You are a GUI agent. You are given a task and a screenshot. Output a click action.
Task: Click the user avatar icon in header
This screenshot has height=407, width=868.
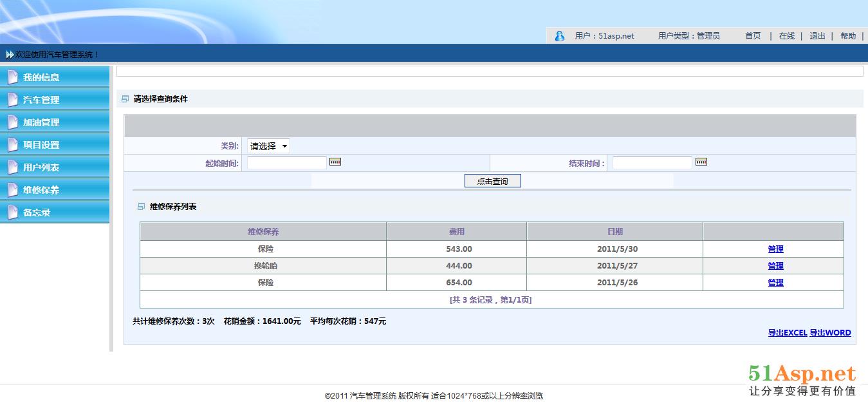[560, 36]
